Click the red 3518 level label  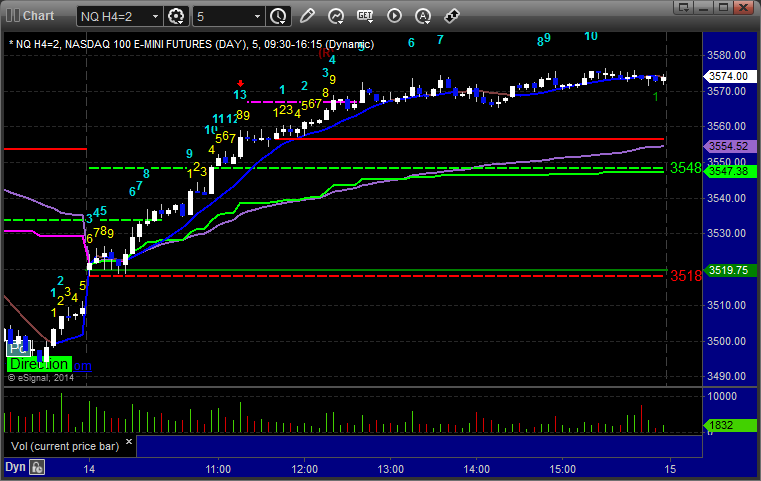(686, 276)
